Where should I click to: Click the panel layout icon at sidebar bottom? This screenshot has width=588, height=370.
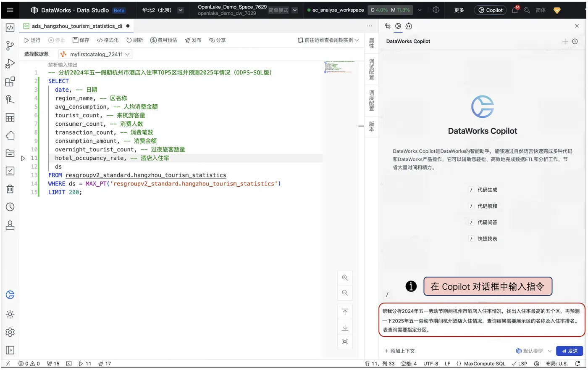[10, 350]
